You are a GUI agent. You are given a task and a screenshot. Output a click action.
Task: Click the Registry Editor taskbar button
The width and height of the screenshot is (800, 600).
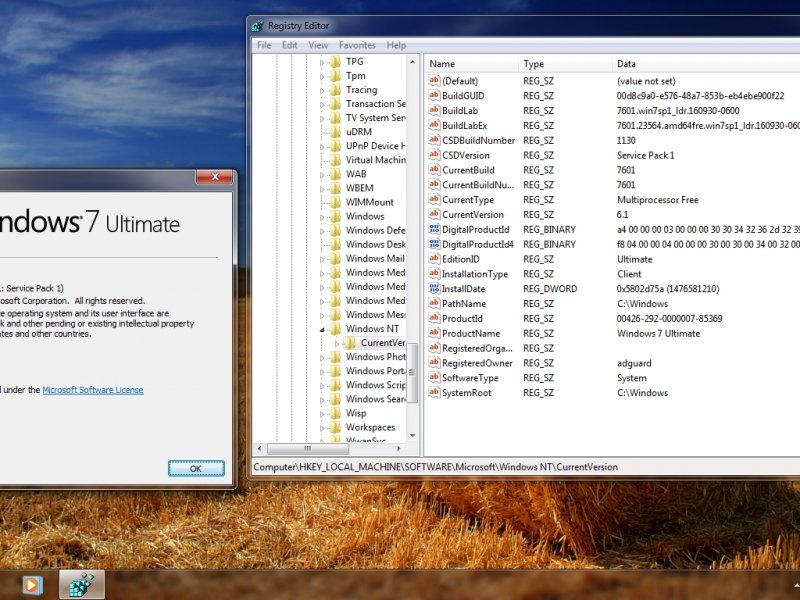click(x=82, y=585)
